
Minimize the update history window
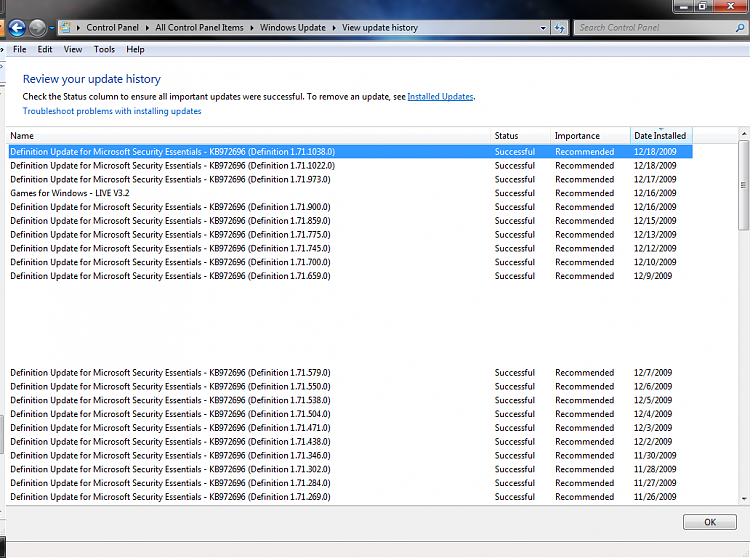click(684, 6)
